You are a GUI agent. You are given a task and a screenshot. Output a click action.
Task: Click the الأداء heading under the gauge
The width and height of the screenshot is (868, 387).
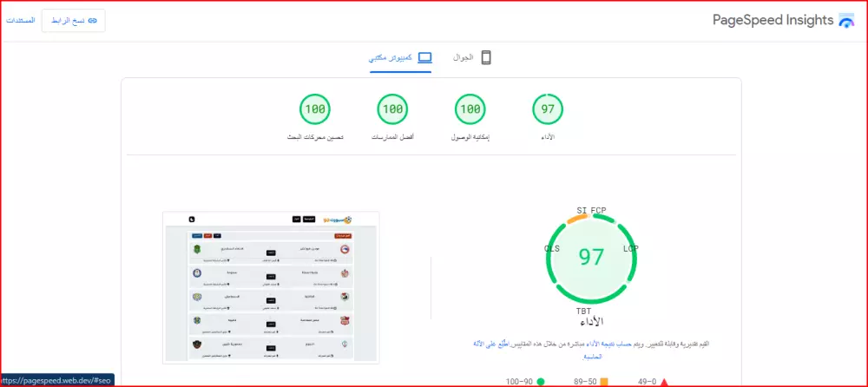[590, 321]
